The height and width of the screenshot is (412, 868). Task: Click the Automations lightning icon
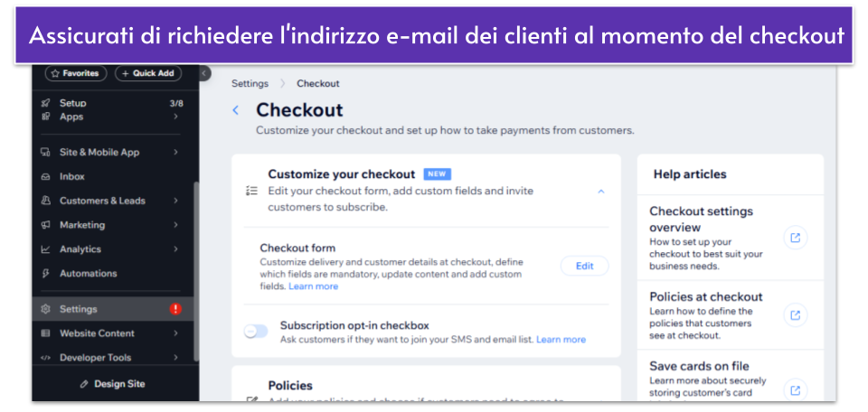[46, 273]
